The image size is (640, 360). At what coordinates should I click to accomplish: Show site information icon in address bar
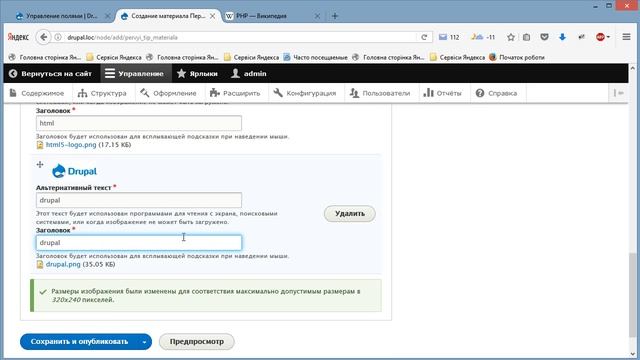tap(58, 37)
